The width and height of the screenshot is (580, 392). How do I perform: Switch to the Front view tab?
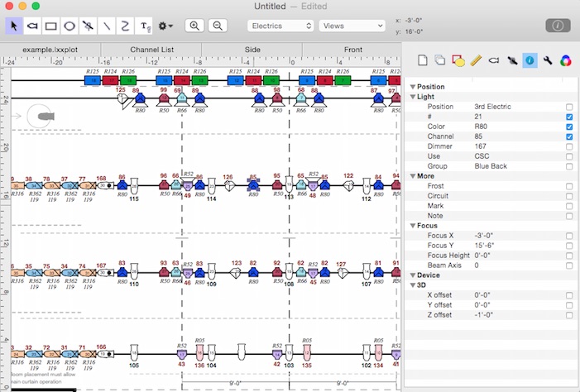[352, 50]
